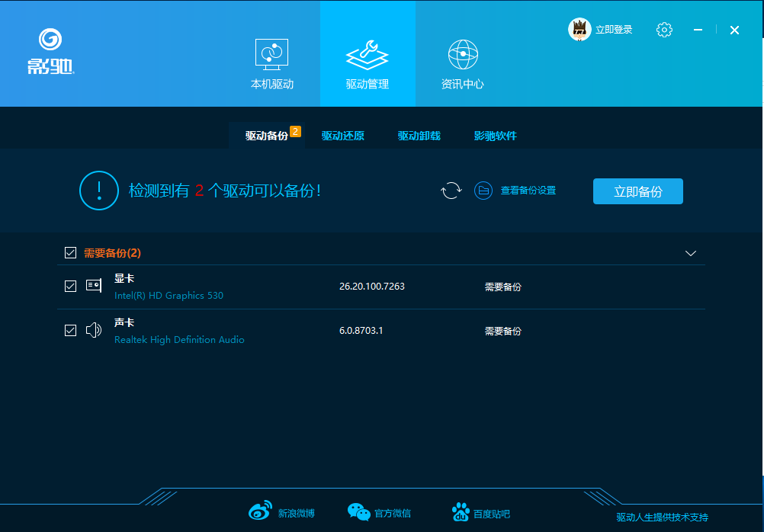Open settings gear in title bar
This screenshot has height=532, width=764.
pos(664,30)
